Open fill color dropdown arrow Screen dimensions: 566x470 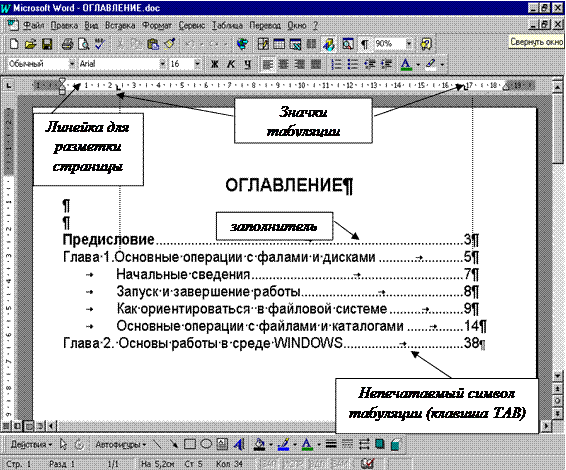point(271,445)
